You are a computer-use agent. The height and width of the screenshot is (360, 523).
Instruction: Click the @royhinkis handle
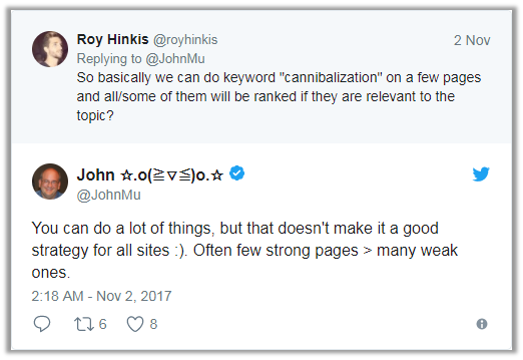click(x=185, y=40)
